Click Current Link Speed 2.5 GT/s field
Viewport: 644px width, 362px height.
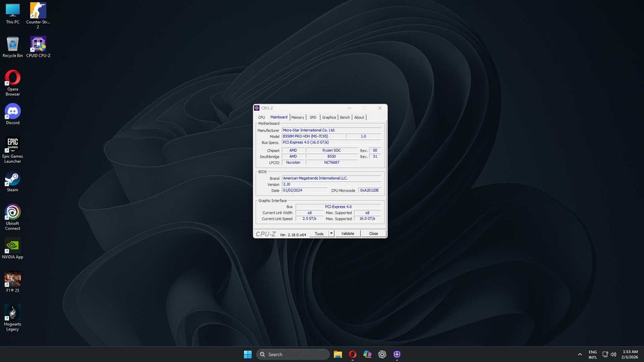(309, 218)
